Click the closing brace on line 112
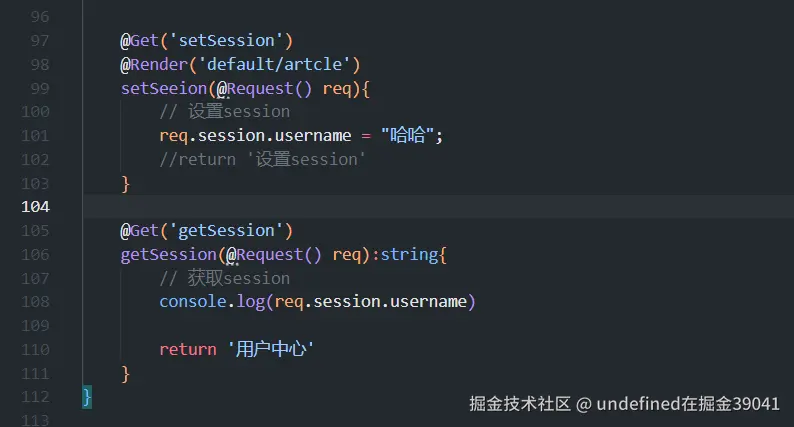The height and width of the screenshot is (427, 794). [87, 397]
